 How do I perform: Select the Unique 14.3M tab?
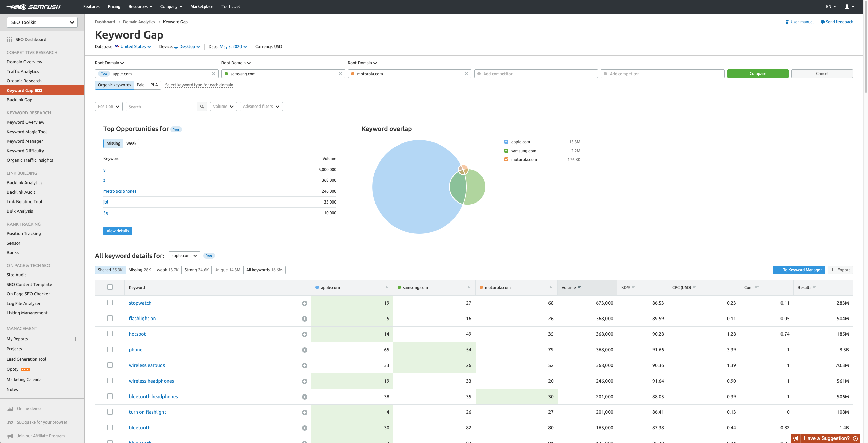pyautogui.click(x=227, y=270)
